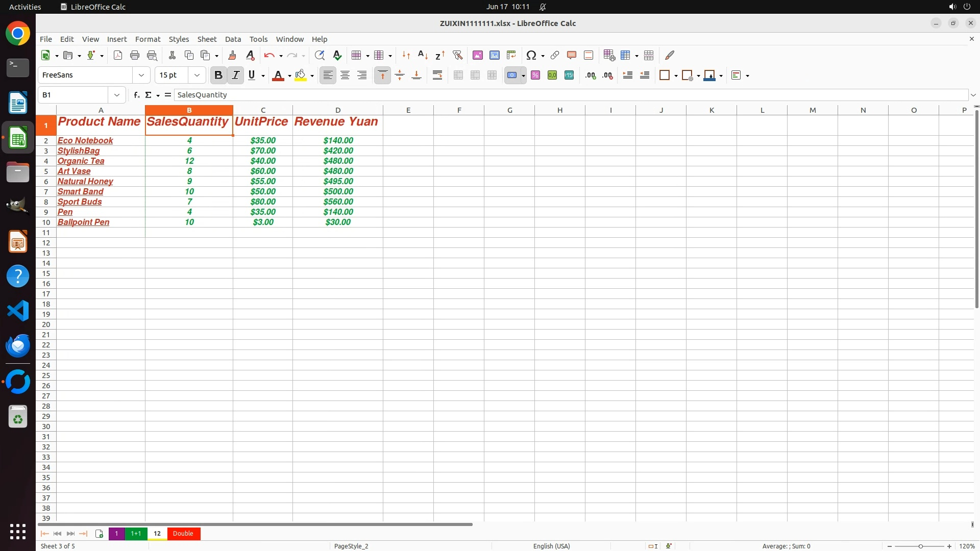Toggle Italic formatting button
This screenshot has width=980, height=551.
(x=235, y=75)
